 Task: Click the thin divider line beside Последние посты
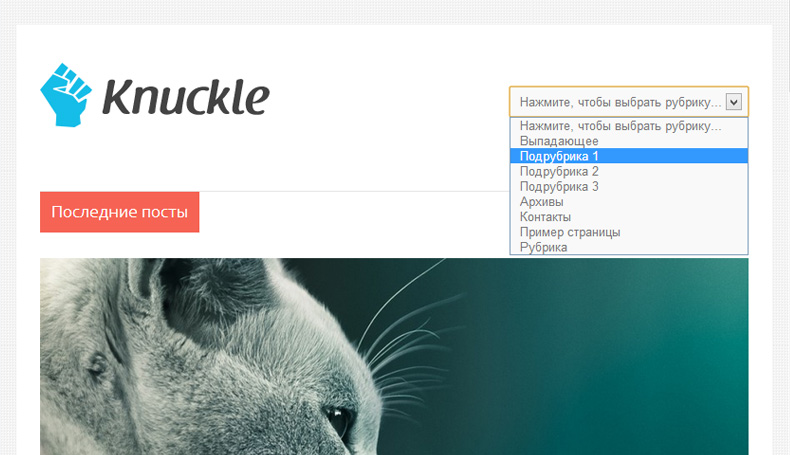click(354, 191)
